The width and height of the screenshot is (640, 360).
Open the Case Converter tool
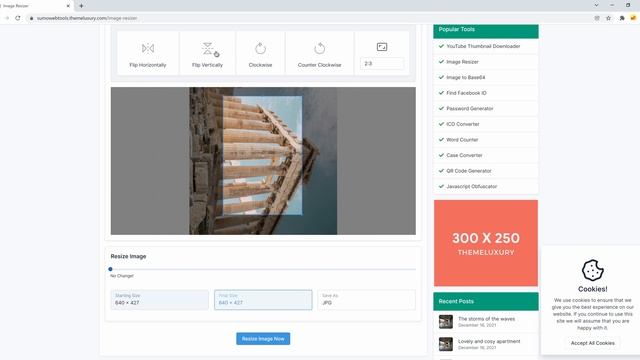coord(464,155)
